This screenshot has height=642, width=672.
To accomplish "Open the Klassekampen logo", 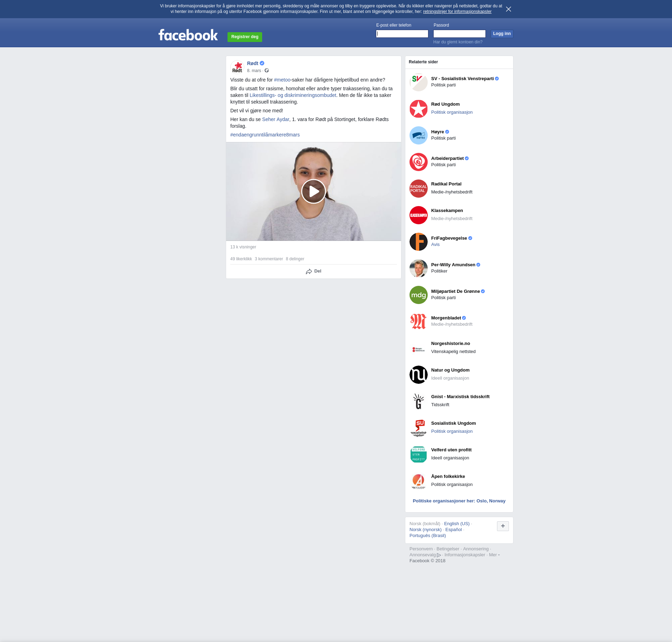I will pyautogui.click(x=419, y=215).
